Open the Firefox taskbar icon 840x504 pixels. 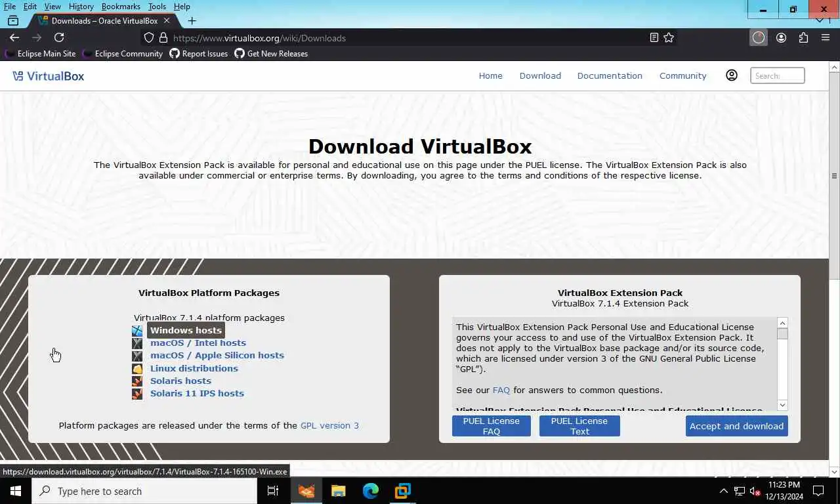pyautogui.click(x=306, y=491)
